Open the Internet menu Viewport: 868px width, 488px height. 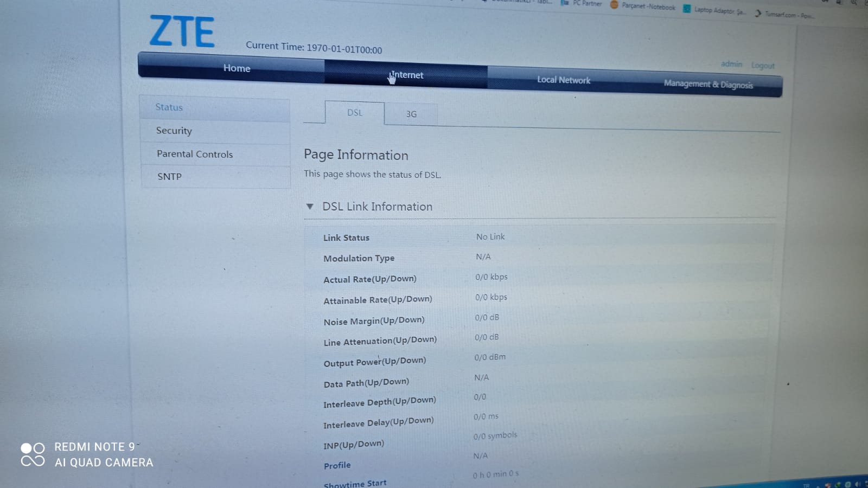(x=407, y=75)
